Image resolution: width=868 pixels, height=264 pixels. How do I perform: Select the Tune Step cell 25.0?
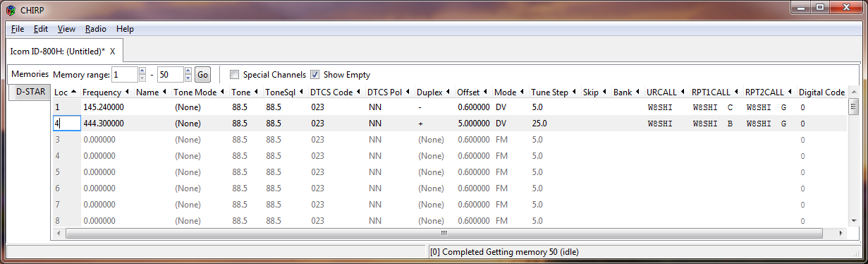pyautogui.click(x=555, y=123)
